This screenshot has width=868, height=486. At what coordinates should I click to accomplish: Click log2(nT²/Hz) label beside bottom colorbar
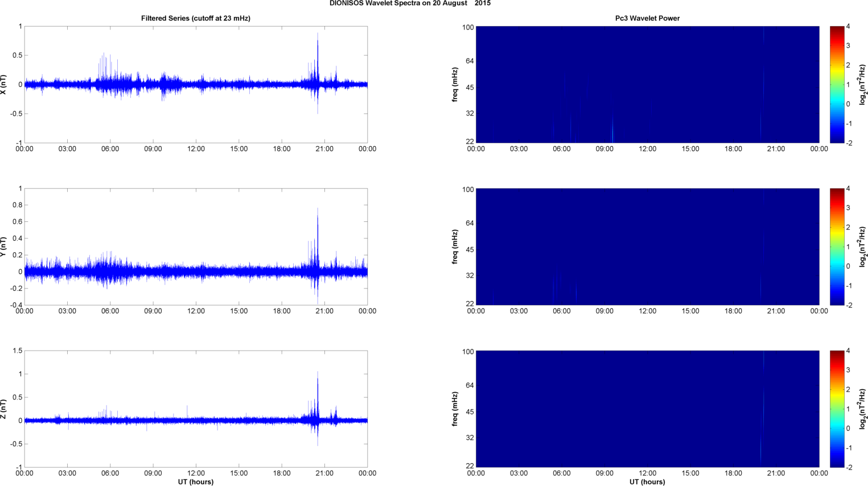coord(863,409)
